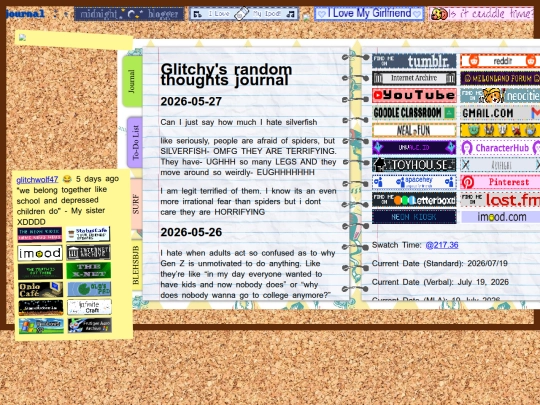540x405 pixels.
Task: Click the Current Date (Verbal) line
Action: click(x=440, y=282)
